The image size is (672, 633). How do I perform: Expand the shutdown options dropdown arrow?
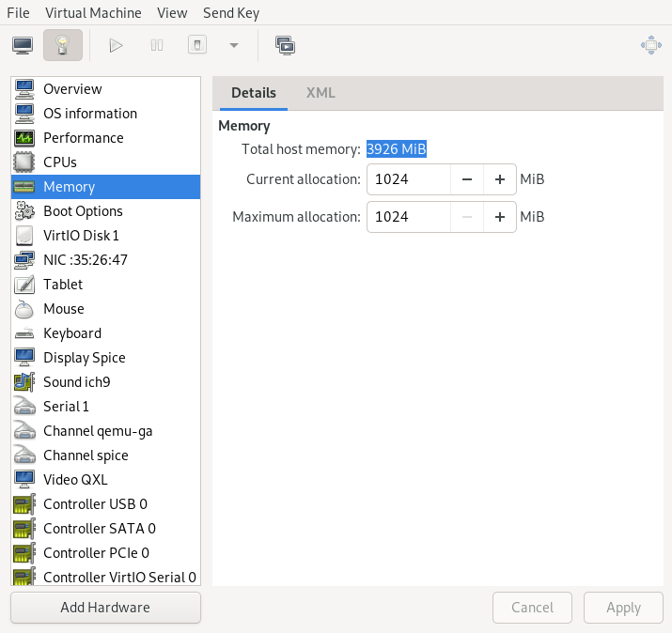[233, 45]
